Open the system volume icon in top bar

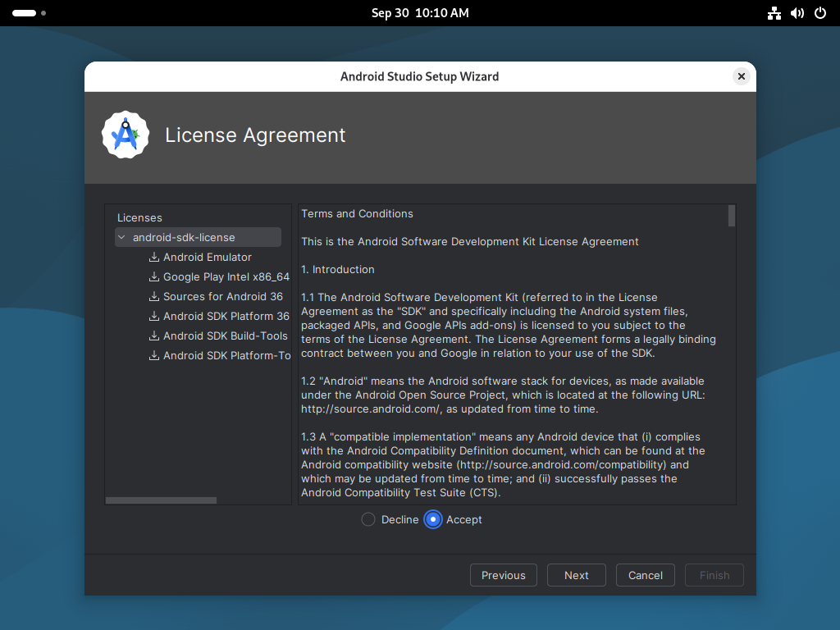pyautogui.click(x=797, y=13)
